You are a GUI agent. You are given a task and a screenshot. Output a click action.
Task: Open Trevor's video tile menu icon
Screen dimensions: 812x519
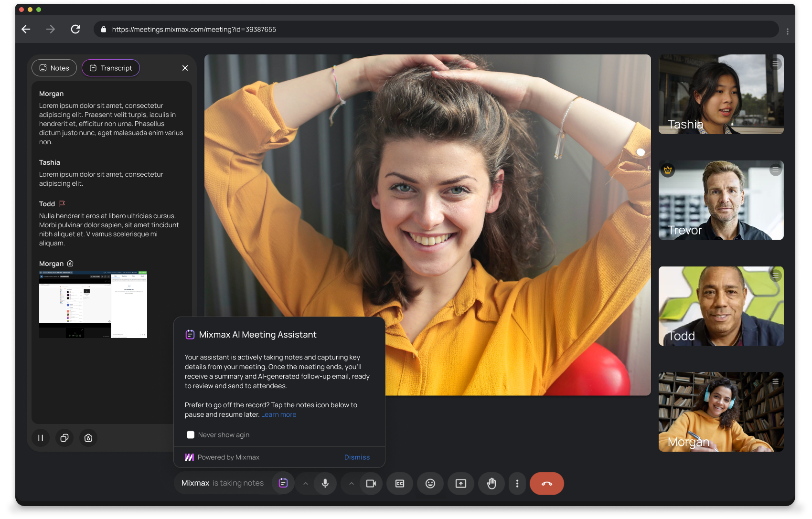[x=775, y=169]
